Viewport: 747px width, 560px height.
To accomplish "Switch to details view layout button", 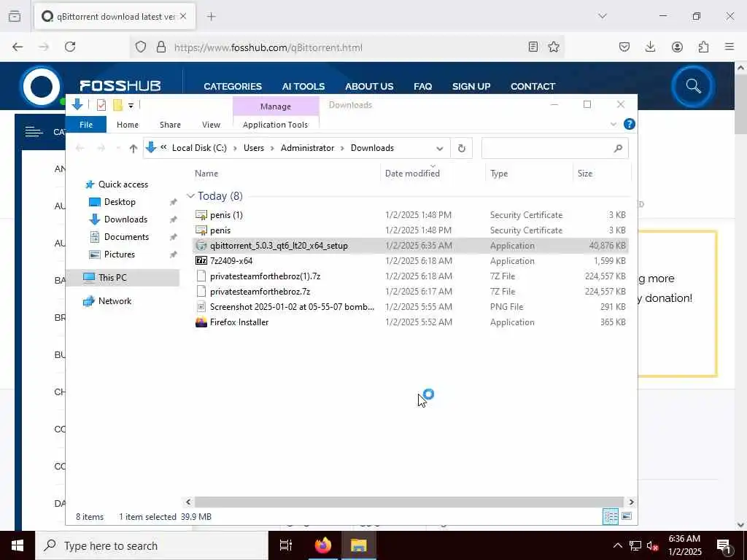I will pos(611,517).
